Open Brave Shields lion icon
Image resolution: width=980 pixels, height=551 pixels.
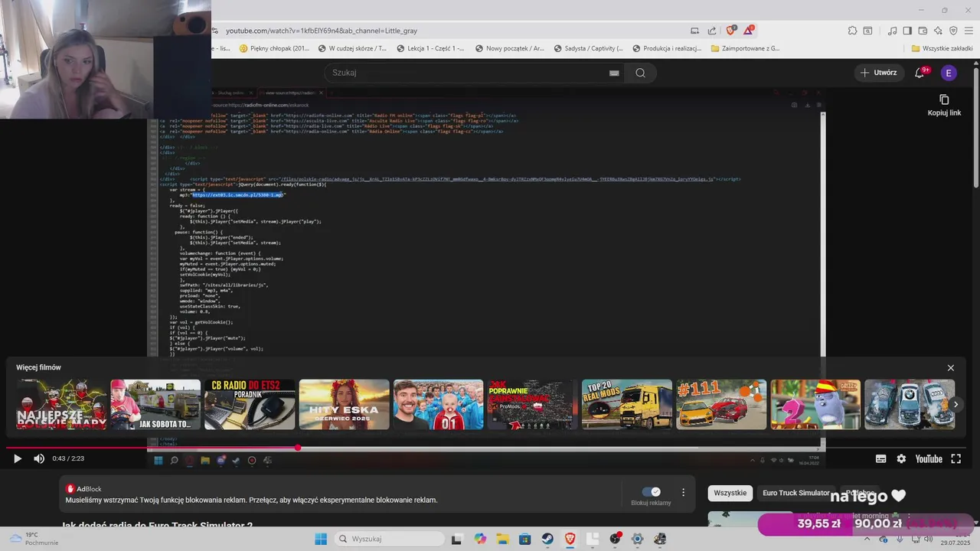(731, 31)
